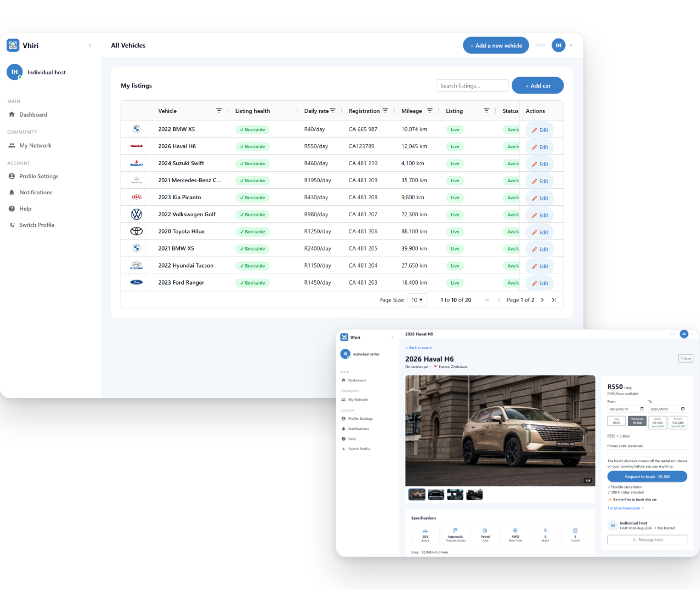Click Request to book R1,100 button
The width and height of the screenshot is (700, 590).
(647, 477)
